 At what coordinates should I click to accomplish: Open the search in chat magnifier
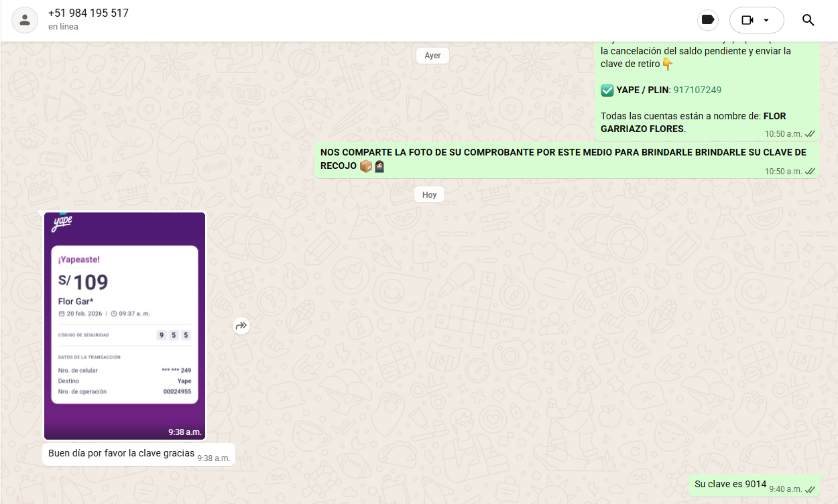tap(808, 20)
